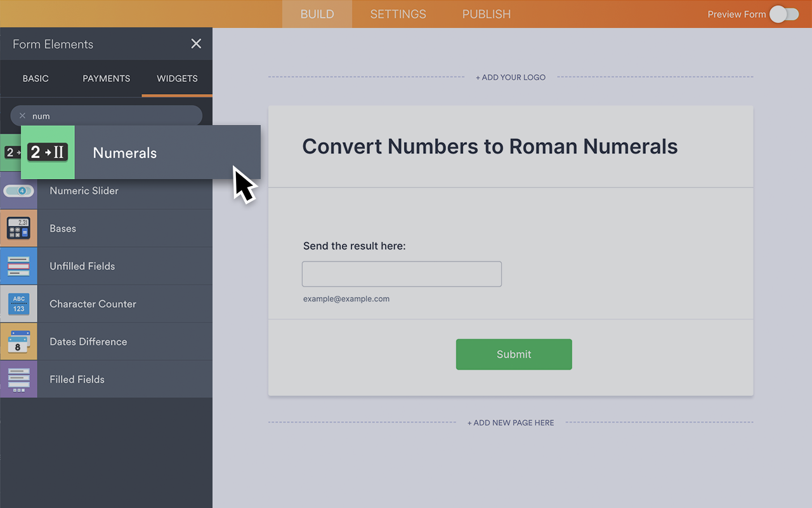Click ADD NEW PAGE HERE

point(511,422)
